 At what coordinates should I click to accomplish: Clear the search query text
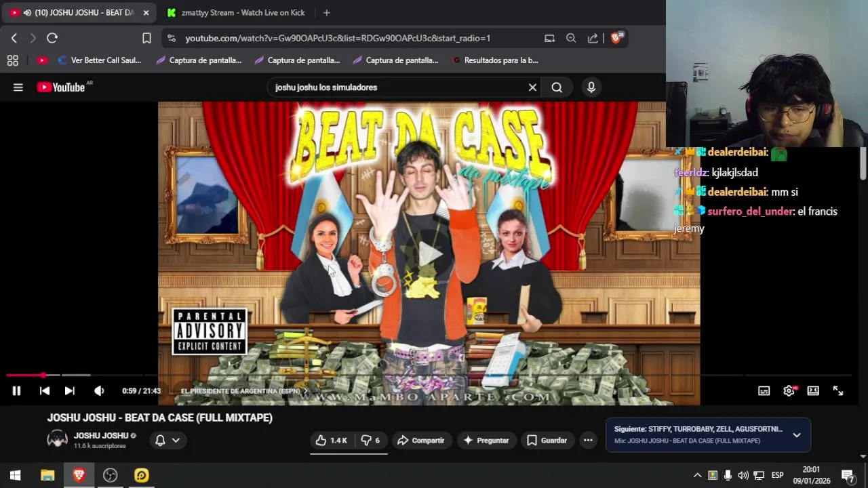pos(532,87)
